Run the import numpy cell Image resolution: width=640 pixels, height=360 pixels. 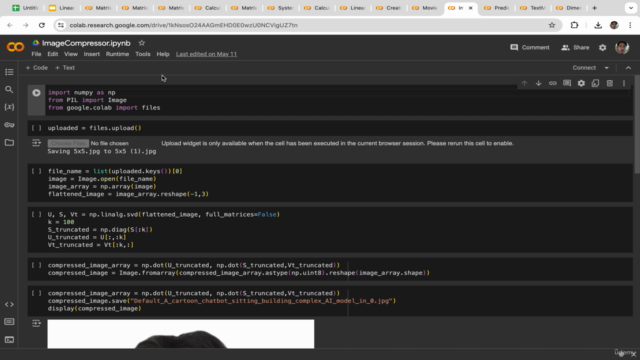click(36, 93)
